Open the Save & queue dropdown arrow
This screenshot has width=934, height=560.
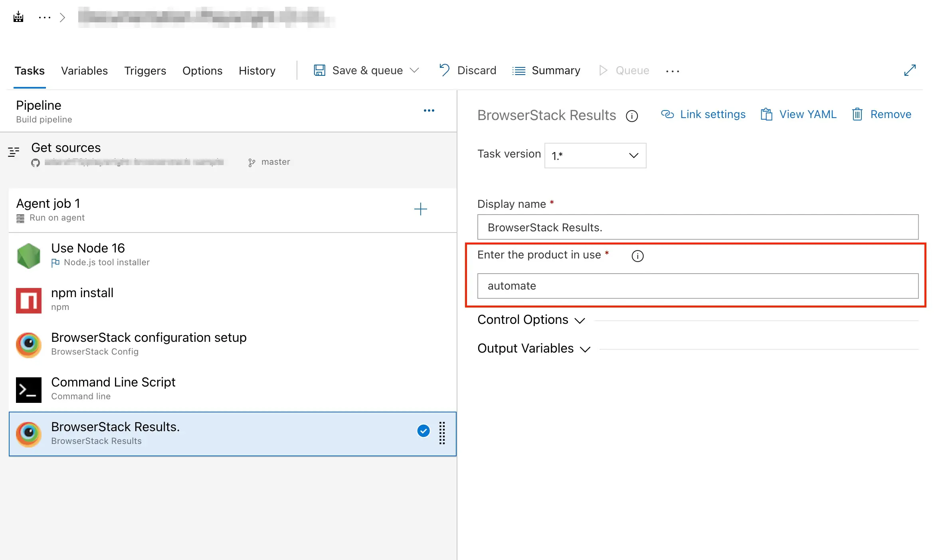click(415, 70)
